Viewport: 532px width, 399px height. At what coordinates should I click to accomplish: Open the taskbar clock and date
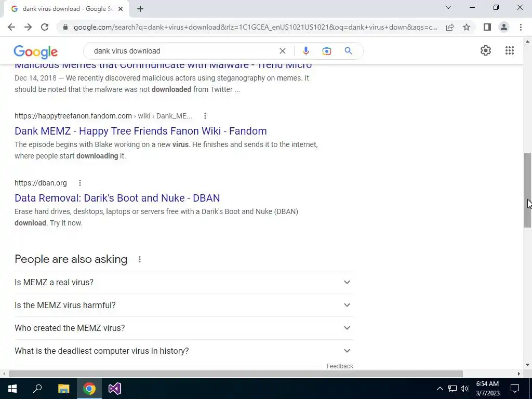pyautogui.click(x=487, y=389)
